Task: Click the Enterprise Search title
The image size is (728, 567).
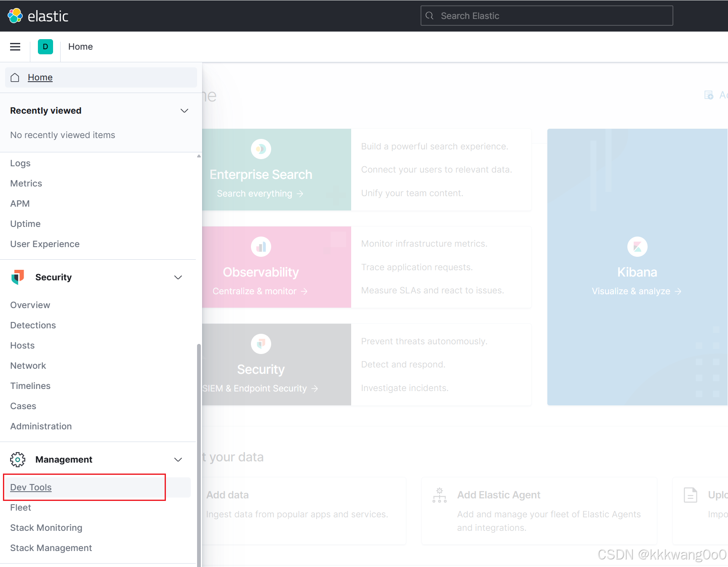Action: click(261, 175)
